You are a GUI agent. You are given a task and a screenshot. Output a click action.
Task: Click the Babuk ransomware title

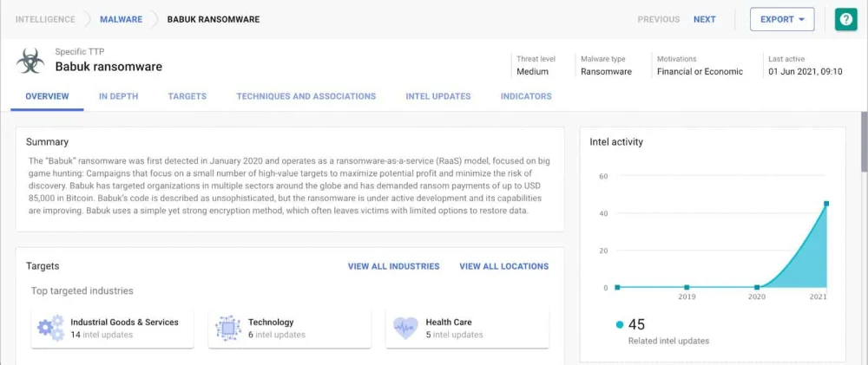108,67
